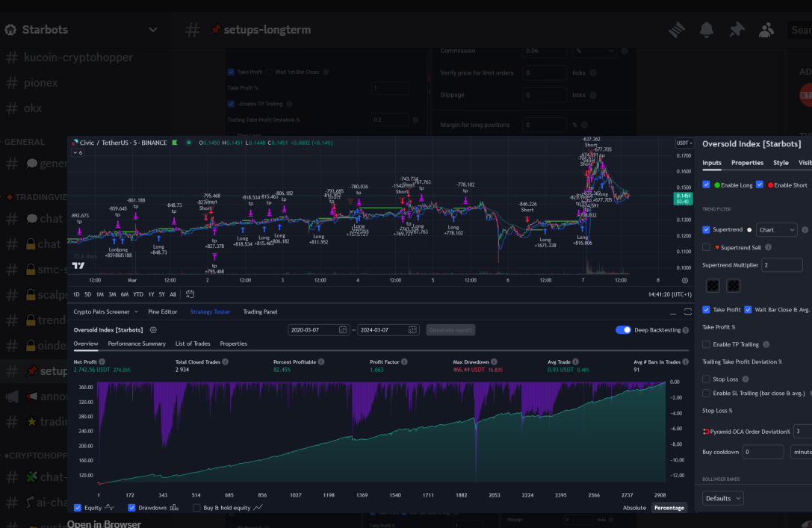The width and height of the screenshot is (812, 528).
Task: Check the Supertrend Sell checkbox
Action: (707, 247)
